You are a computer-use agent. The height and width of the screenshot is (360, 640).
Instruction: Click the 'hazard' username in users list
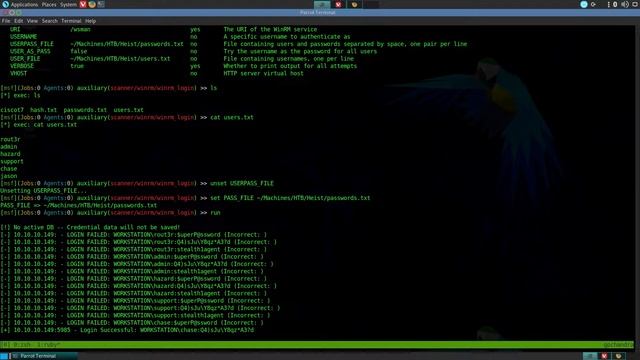[x=10, y=154]
